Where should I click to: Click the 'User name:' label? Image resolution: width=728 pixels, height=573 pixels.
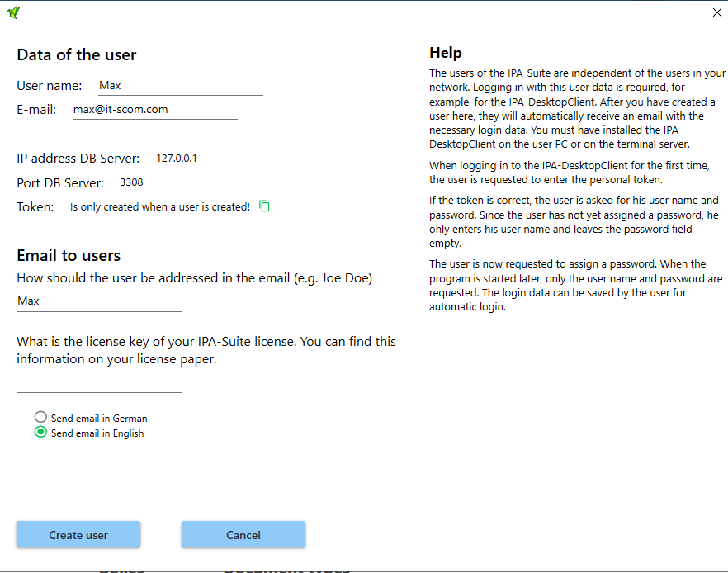coord(50,86)
